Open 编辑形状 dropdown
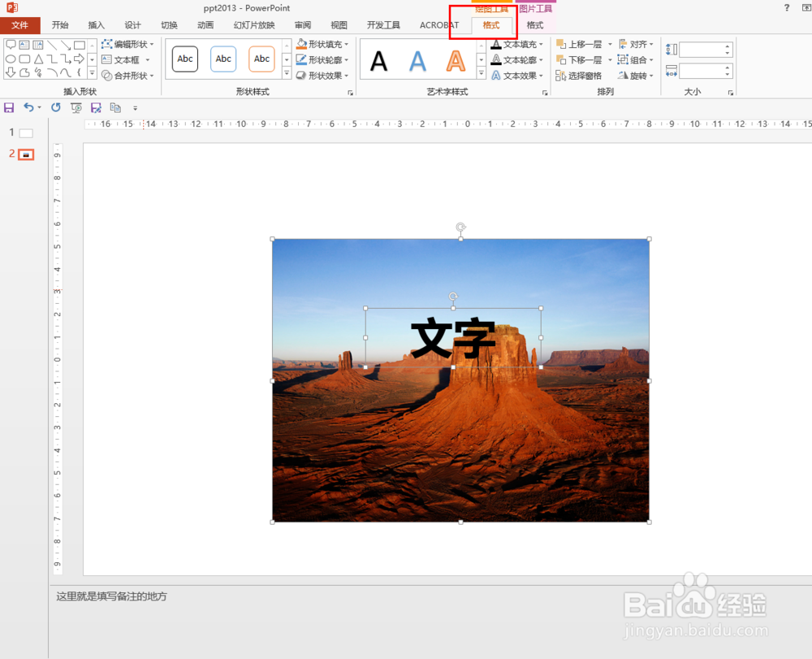Screen dimensions: 812x659 [x=128, y=44]
